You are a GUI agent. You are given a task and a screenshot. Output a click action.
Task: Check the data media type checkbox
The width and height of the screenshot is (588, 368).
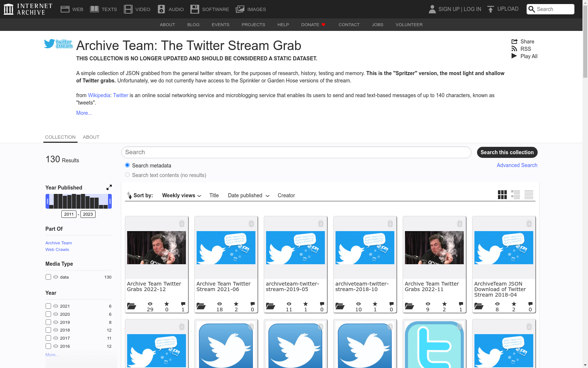(48, 277)
